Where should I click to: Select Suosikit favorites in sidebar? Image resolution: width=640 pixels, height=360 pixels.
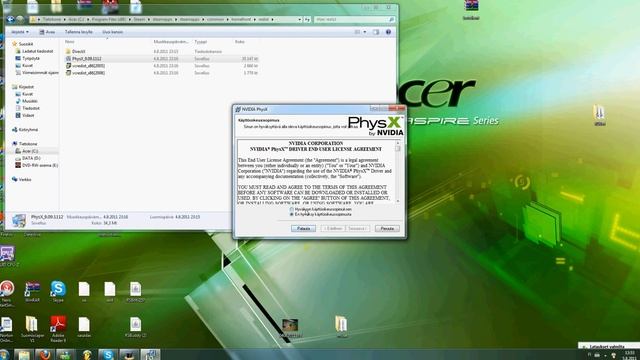pos(22,44)
